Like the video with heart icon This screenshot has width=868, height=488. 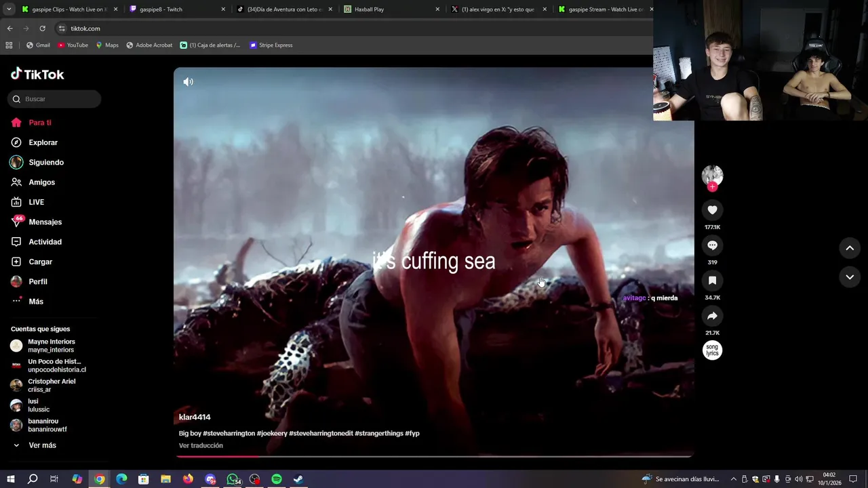[x=712, y=210]
